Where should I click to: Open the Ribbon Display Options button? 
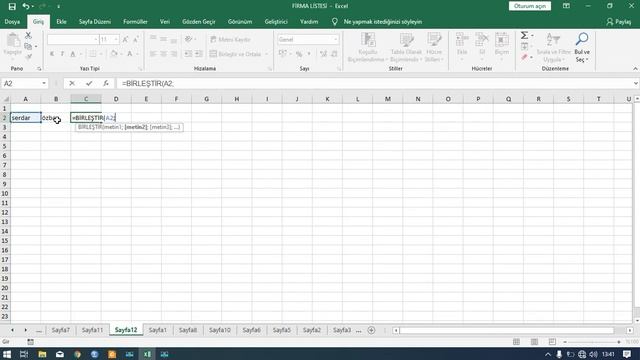[566, 6]
